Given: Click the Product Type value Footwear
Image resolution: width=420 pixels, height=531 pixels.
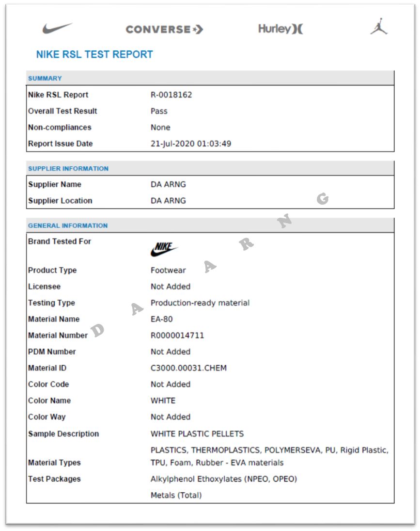Looking at the screenshot, I should click(x=168, y=270).
